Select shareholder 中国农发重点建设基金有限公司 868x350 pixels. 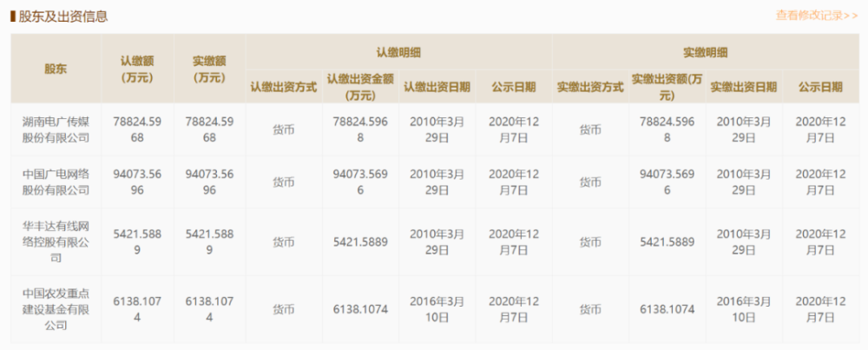(56, 309)
